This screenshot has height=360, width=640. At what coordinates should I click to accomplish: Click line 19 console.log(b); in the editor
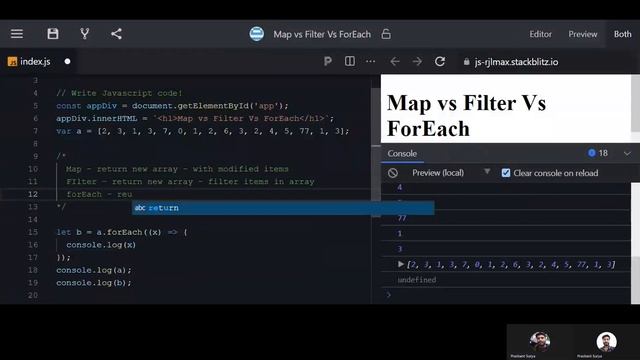tap(94, 283)
